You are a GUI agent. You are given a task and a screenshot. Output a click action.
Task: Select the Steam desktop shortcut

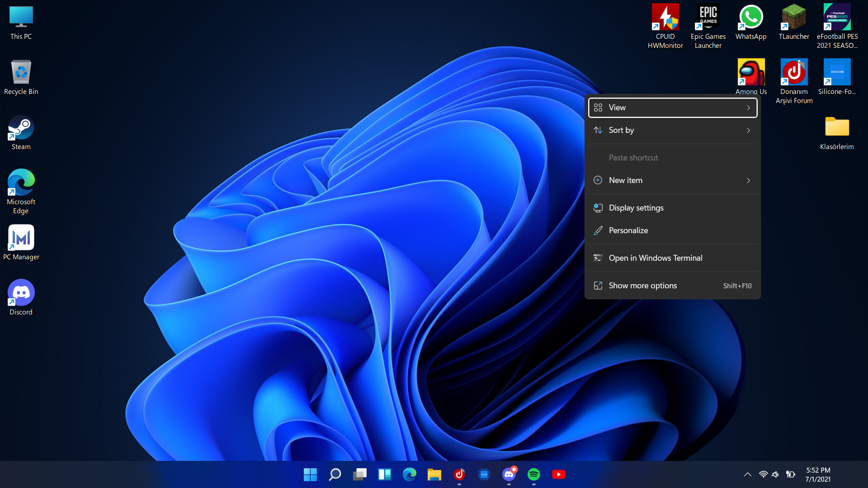[x=21, y=132]
